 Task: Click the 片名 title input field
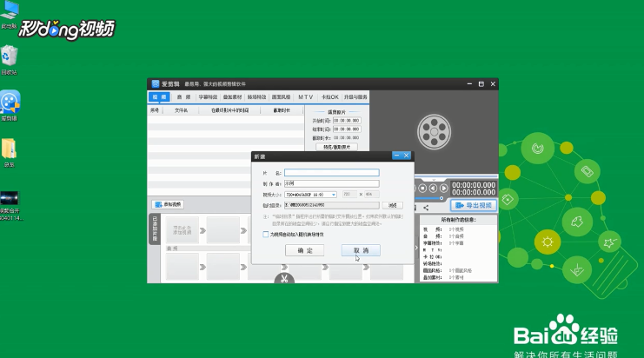point(332,173)
